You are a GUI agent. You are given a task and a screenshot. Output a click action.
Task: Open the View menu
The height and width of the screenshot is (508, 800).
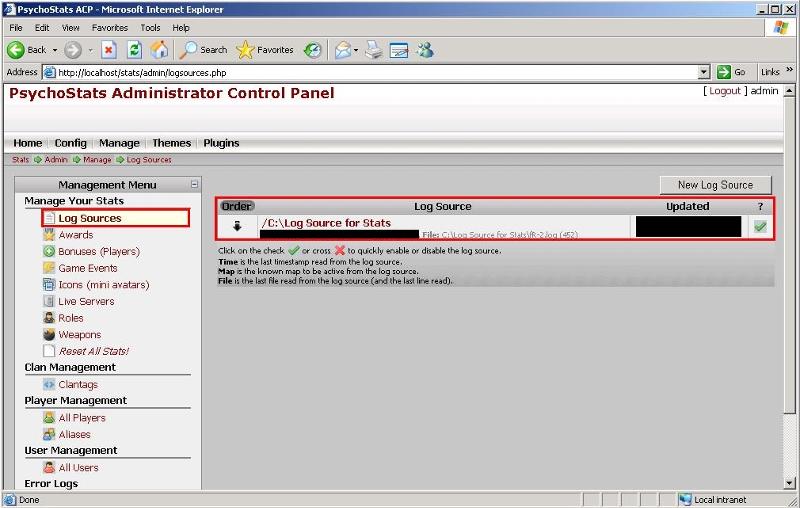[70, 28]
